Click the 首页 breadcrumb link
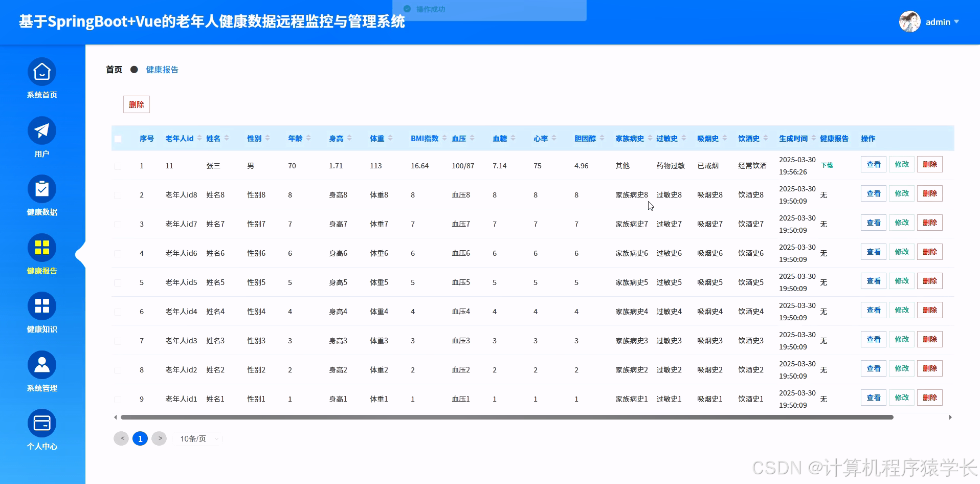 coord(114,70)
